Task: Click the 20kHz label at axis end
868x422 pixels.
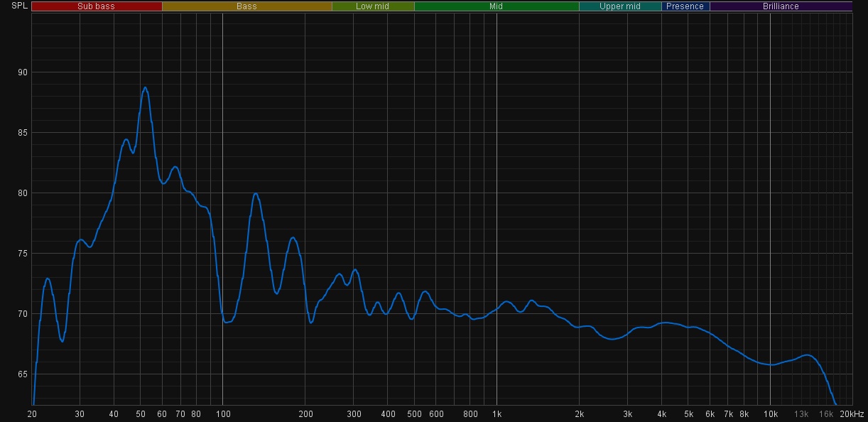Action: pyautogui.click(x=851, y=414)
